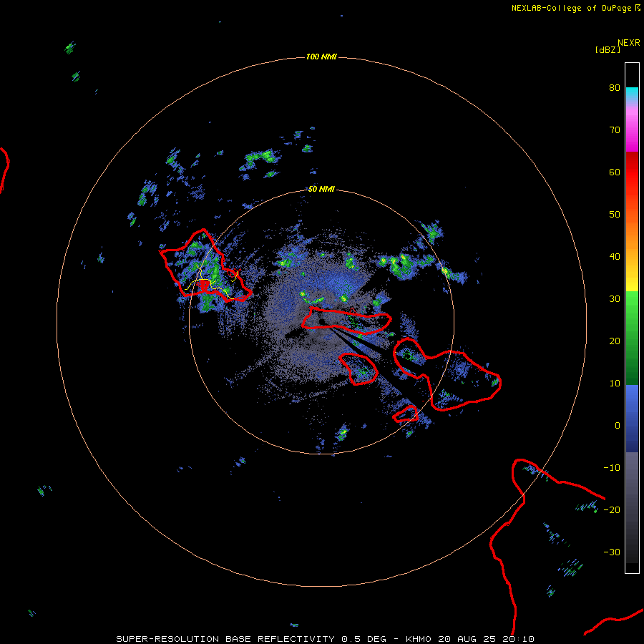Click the -20 dBZ scale value
This screenshot has width=644, height=644.
click(612, 509)
